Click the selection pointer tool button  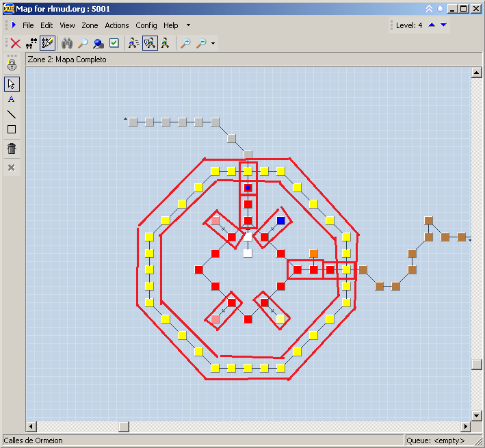point(12,84)
